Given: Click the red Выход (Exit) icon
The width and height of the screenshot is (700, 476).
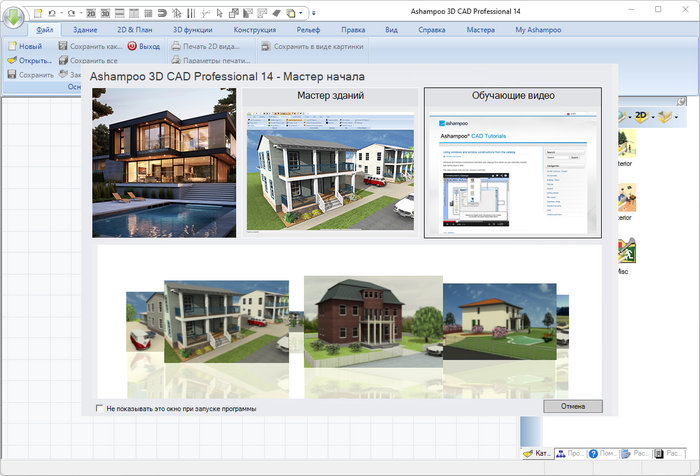Looking at the screenshot, I should point(131,47).
